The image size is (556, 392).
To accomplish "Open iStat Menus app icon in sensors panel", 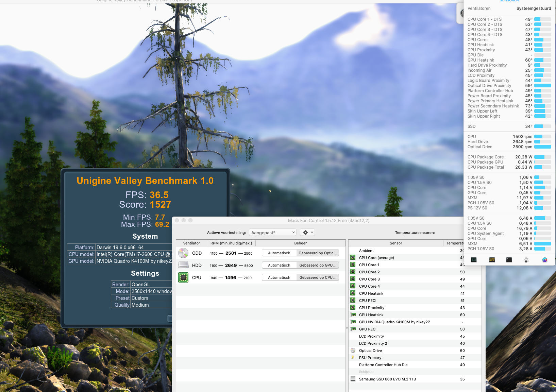I will point(545,260).
